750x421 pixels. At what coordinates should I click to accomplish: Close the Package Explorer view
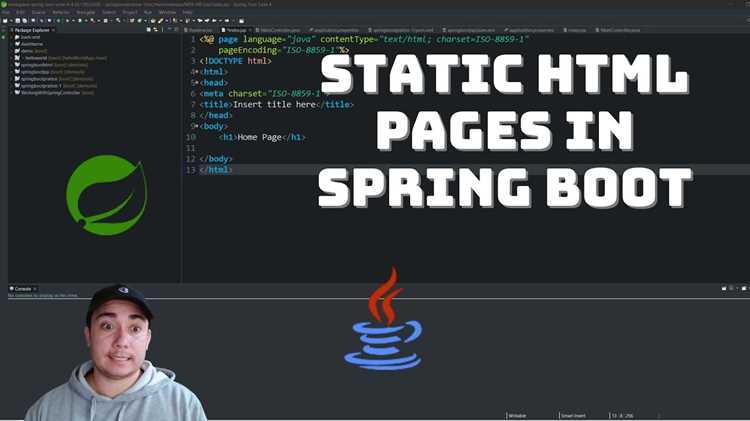(x=54, y=30)
